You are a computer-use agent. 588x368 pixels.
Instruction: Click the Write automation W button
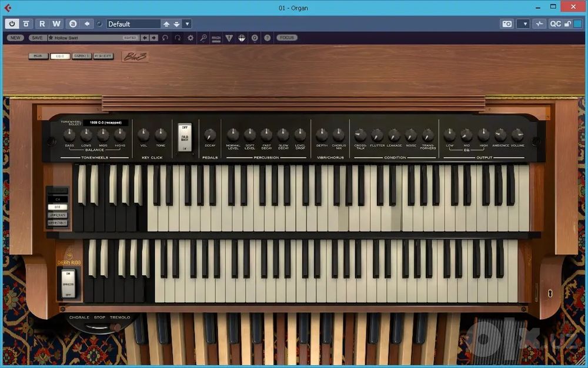[x=56, y=24]
